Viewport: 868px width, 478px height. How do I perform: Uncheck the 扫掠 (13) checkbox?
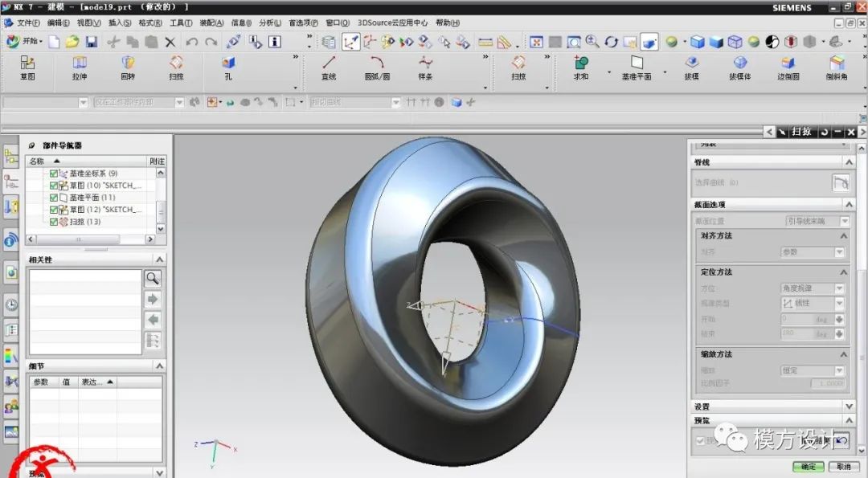point(54,222)
